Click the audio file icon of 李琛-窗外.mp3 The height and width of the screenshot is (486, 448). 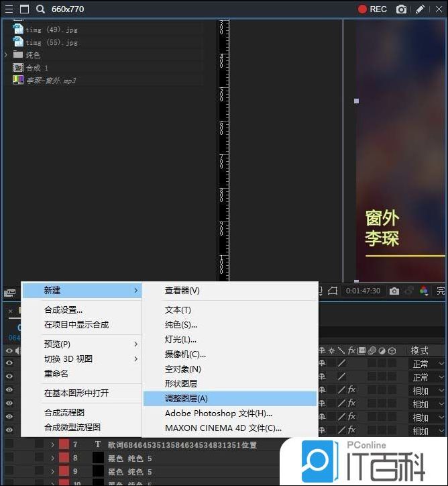coord(18,80)
